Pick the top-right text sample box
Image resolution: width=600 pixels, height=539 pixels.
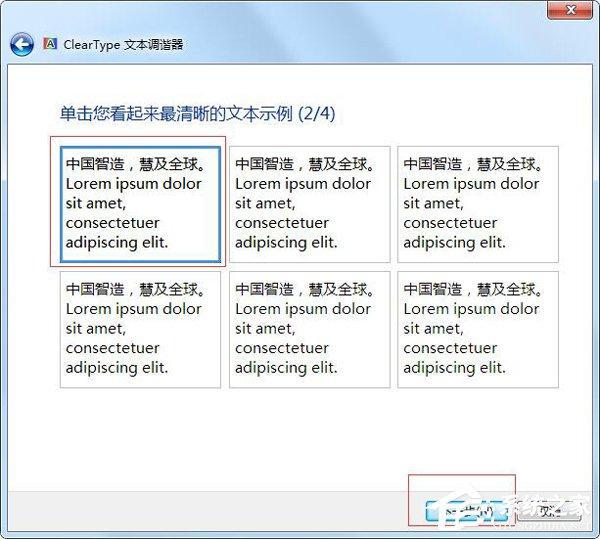(x=477, y=204)
